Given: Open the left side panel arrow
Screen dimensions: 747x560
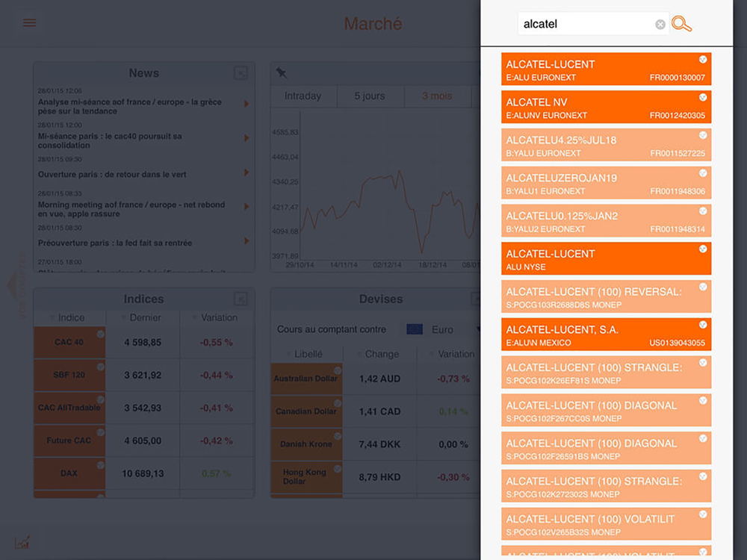Looking at the screenshot, I should pos(11,284).
